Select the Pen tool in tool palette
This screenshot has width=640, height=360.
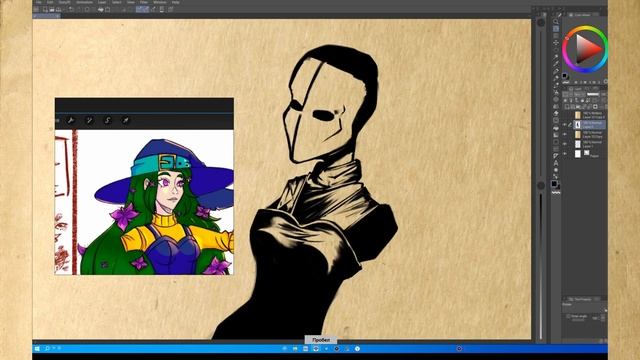pyautogui.click(x=556, y=71)
